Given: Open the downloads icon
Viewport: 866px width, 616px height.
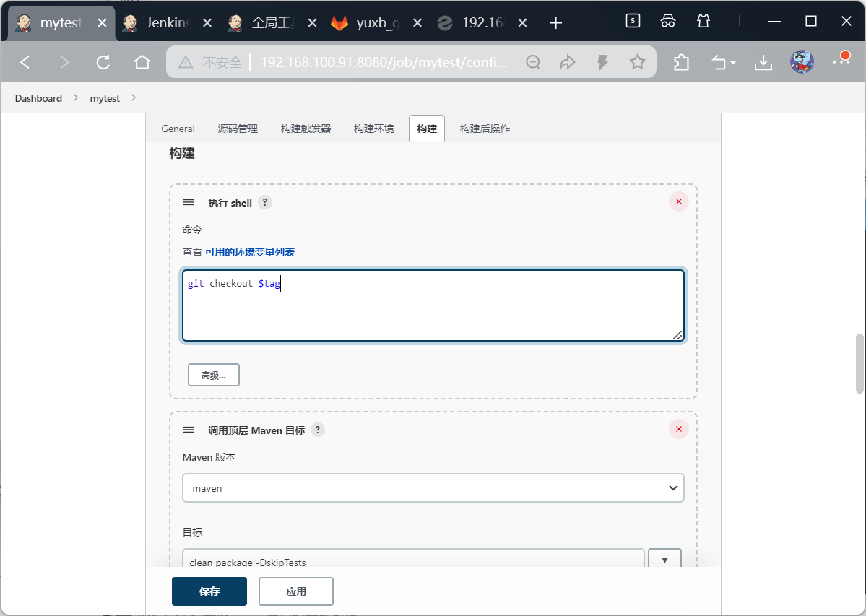Looking at the screenshot, I should click(763, 62).
